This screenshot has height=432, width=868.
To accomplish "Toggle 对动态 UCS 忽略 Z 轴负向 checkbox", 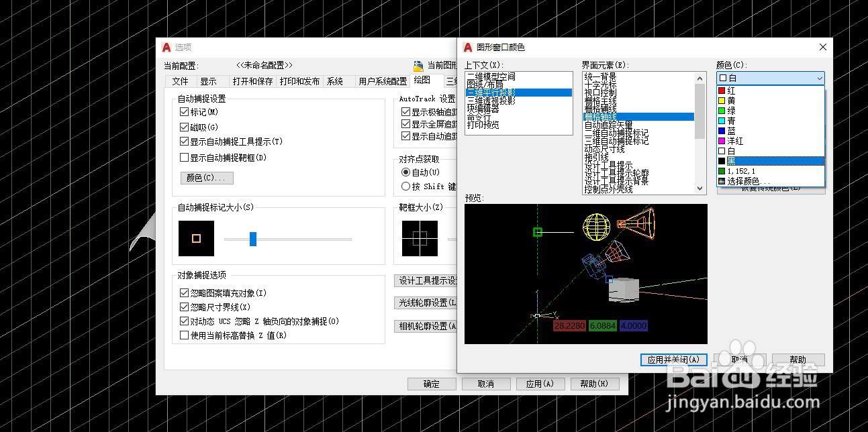I will tap(185, 321).
